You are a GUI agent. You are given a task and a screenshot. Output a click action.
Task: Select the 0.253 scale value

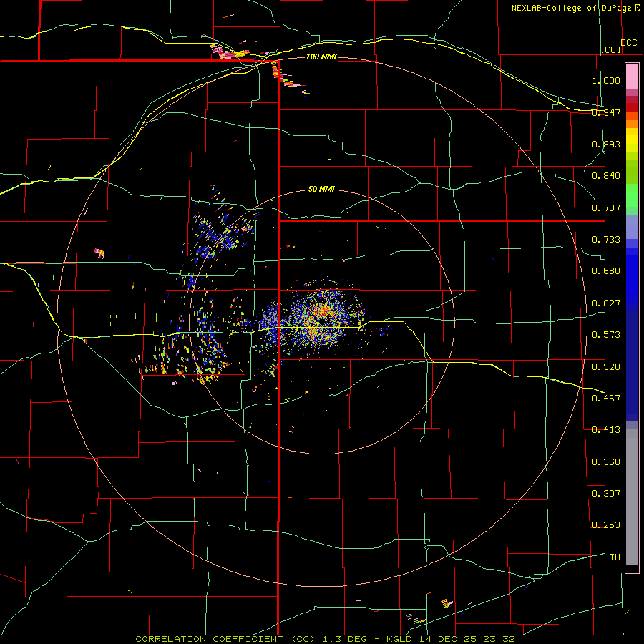point(606,525)
